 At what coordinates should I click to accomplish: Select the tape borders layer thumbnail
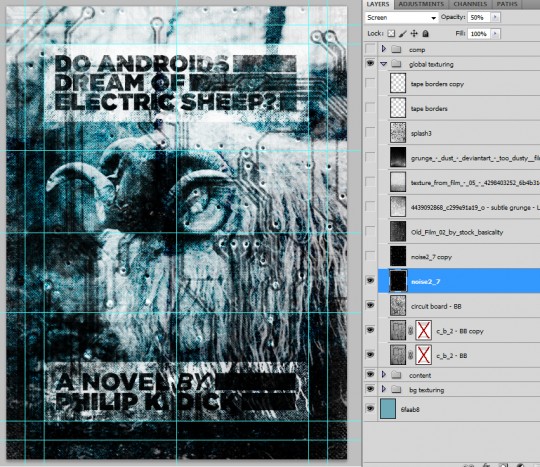tap(398, 108)
